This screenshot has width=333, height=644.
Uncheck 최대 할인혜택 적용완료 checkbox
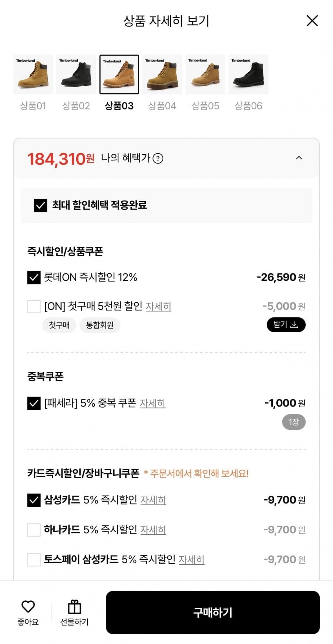click(x=40, y=205)
